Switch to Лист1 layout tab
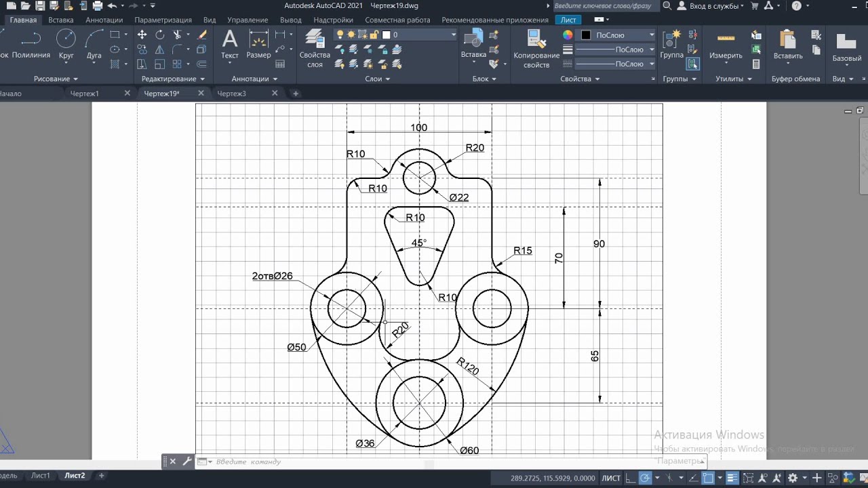Image resolution: width=868 pixels, height=488 pixels. click(x=41, y=476)
